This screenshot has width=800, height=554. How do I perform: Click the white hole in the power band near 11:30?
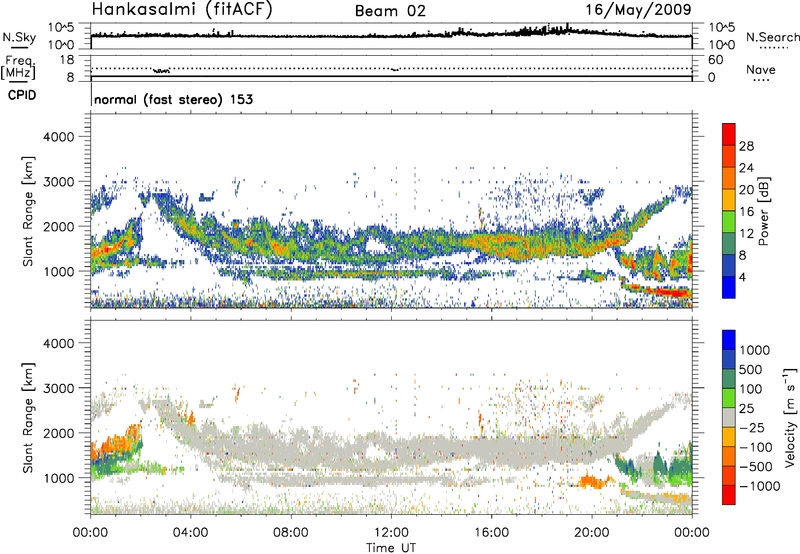[x=377, y=246]
